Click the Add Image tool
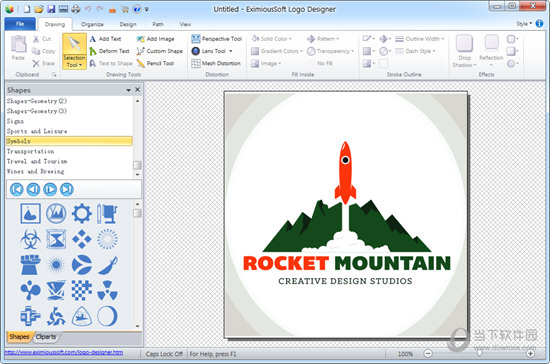This screenshot has width=550, height=364. tap(155, 39)
